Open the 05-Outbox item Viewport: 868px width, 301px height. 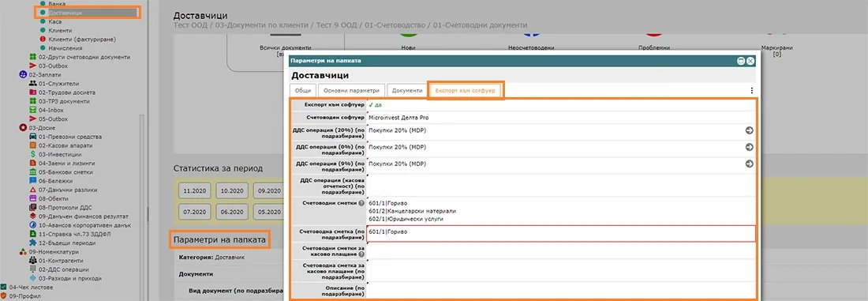click(53, 119)
